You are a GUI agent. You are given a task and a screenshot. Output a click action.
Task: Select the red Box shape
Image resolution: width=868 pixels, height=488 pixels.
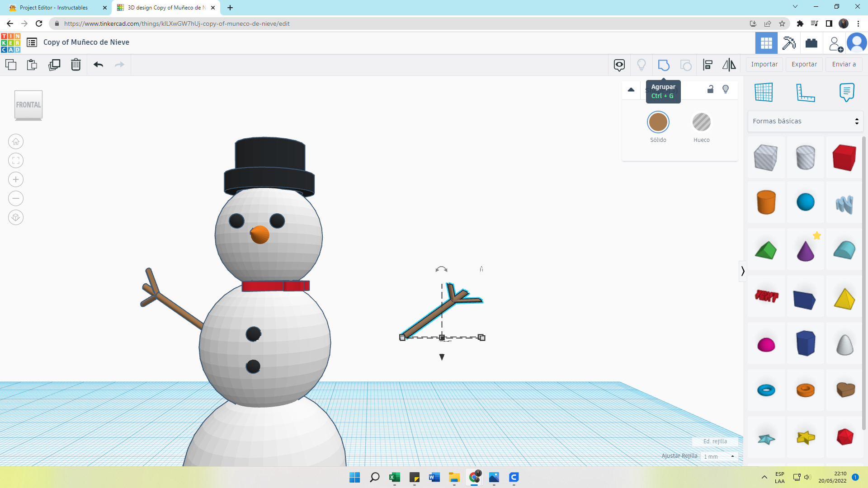tap(844, 157)
